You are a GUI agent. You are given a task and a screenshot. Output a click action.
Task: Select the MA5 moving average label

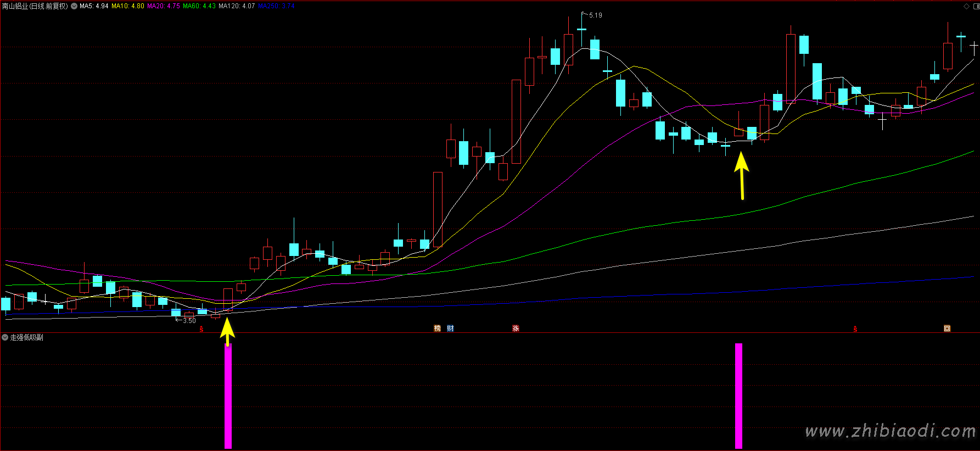pyautogui.click(x=94, y=6)
